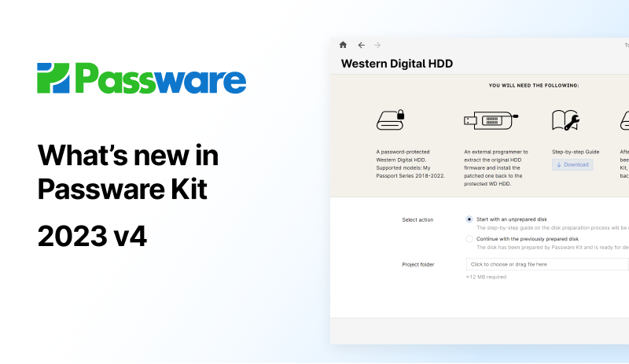The height and width of the screenshot is (364, 629).
Task: Click the locked hard drive icon
Action: click(x=390, y=120)
